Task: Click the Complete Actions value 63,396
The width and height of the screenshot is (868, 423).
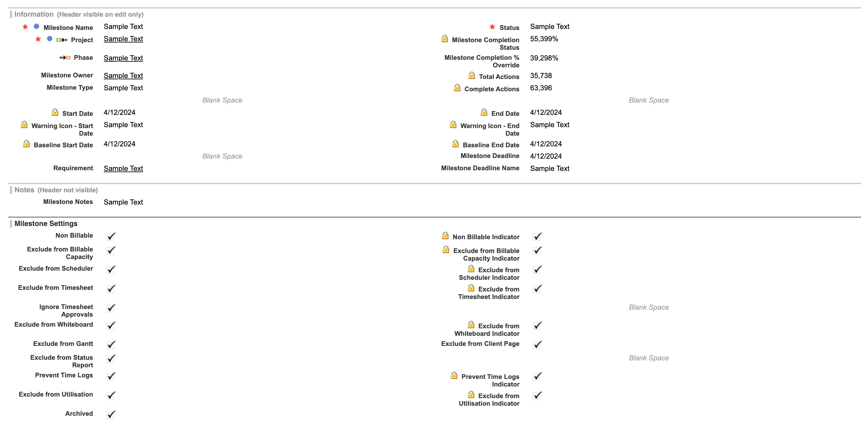Action: (541, 88)
